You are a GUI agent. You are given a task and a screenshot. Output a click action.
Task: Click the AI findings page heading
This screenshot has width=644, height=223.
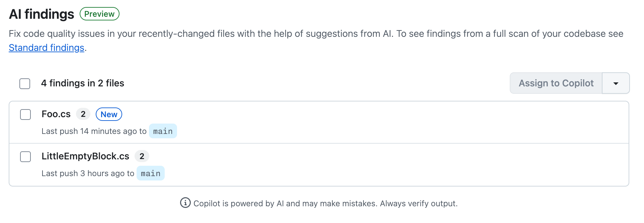[x=41, y=14]
